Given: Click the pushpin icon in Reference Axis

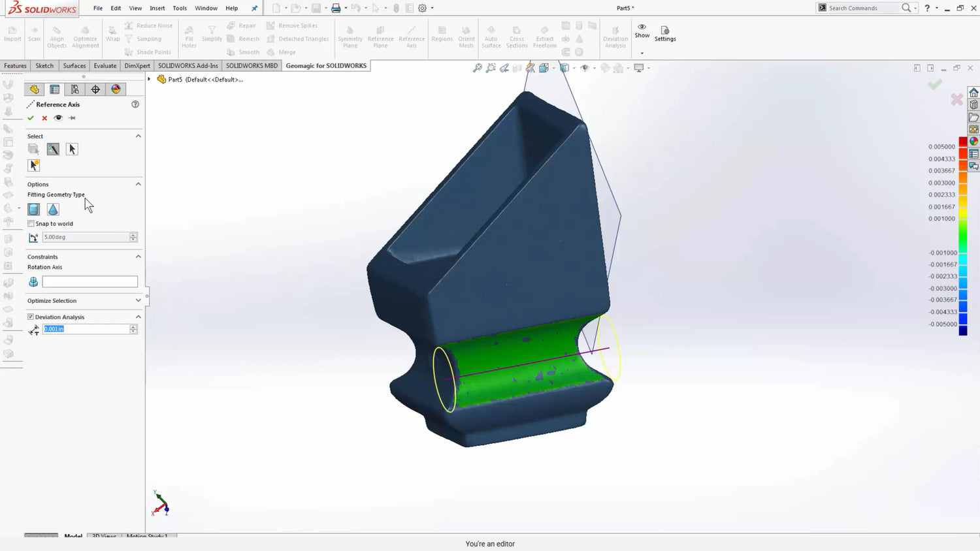Looking at the screenshot, I should (x=72, y=118).
